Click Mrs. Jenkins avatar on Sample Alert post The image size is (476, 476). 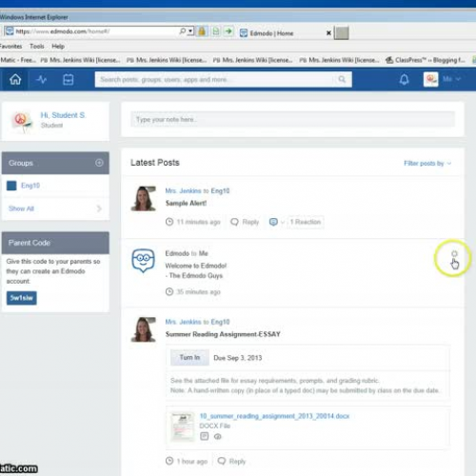144,199
